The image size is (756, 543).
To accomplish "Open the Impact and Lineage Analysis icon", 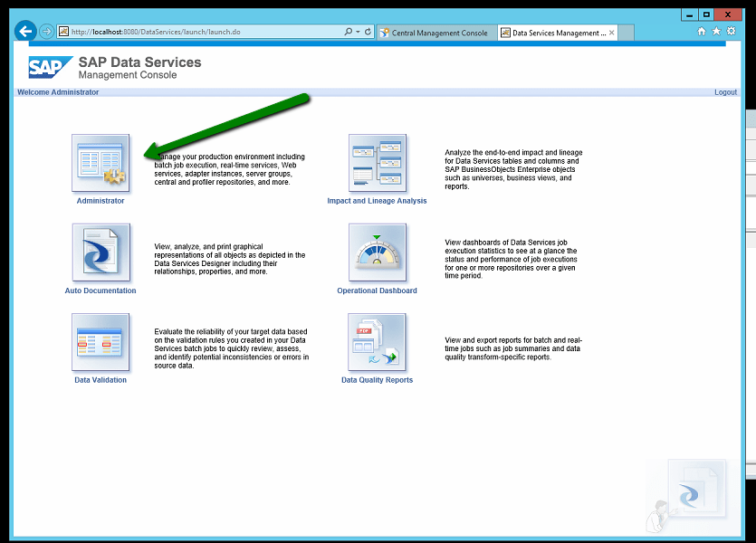I will (x=377, y=164).
